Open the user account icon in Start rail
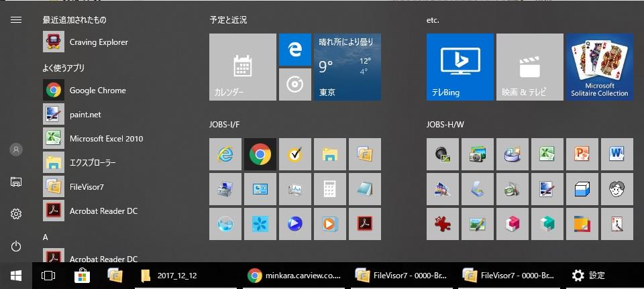The width and height of the screenshot is (644, 289). point(16,150)
